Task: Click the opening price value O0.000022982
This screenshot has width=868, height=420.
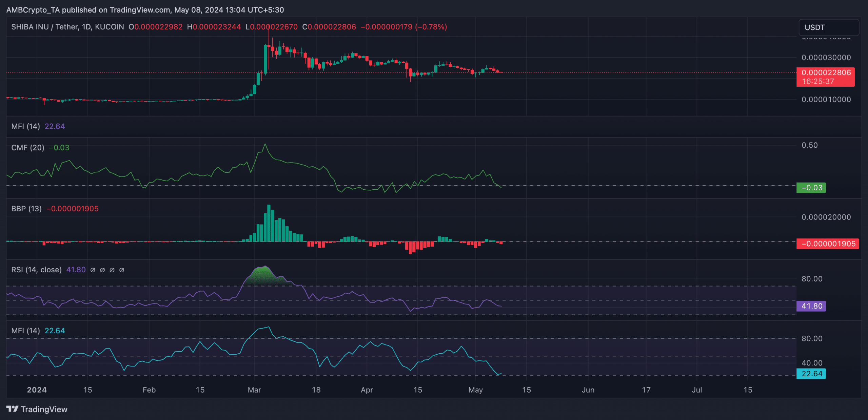Action: pyautogui.click(x=156, y=27)
